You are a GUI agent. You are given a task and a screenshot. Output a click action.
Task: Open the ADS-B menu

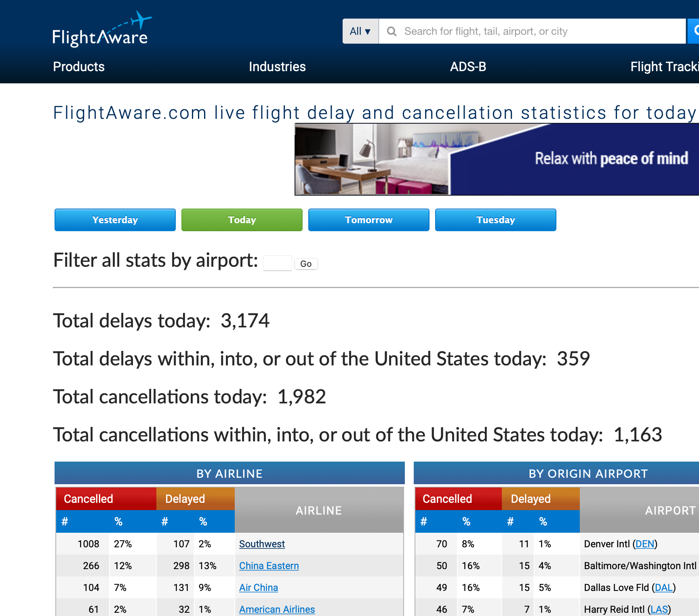pos(468,67)
